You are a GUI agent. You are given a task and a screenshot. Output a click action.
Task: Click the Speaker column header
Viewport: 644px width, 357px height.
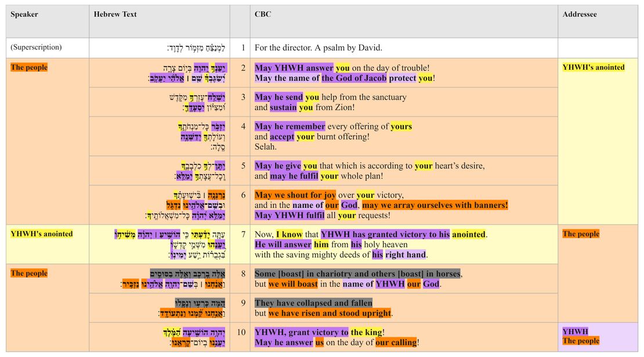click(x=24, y=15)
